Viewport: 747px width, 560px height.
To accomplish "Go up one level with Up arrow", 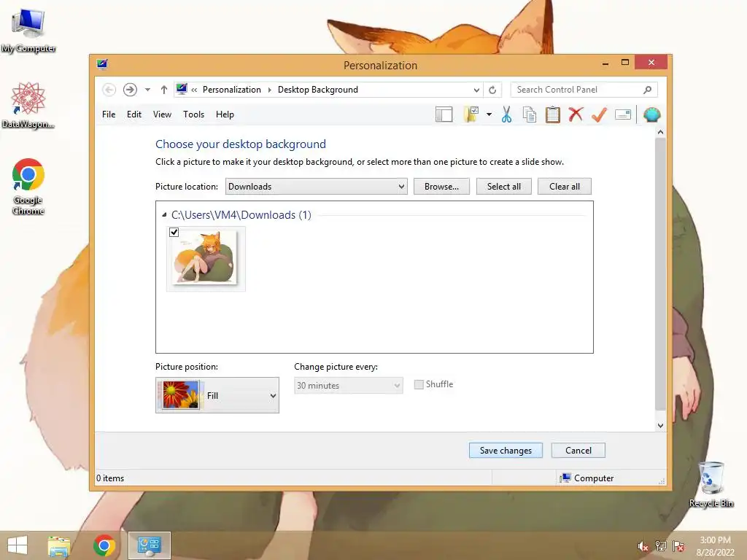I will [164, 90].
